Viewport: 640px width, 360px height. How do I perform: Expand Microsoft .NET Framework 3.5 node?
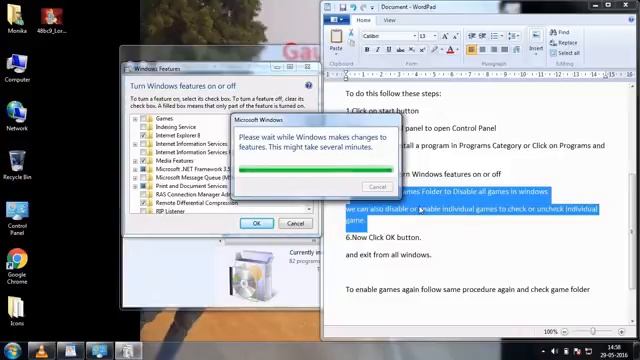135,169
